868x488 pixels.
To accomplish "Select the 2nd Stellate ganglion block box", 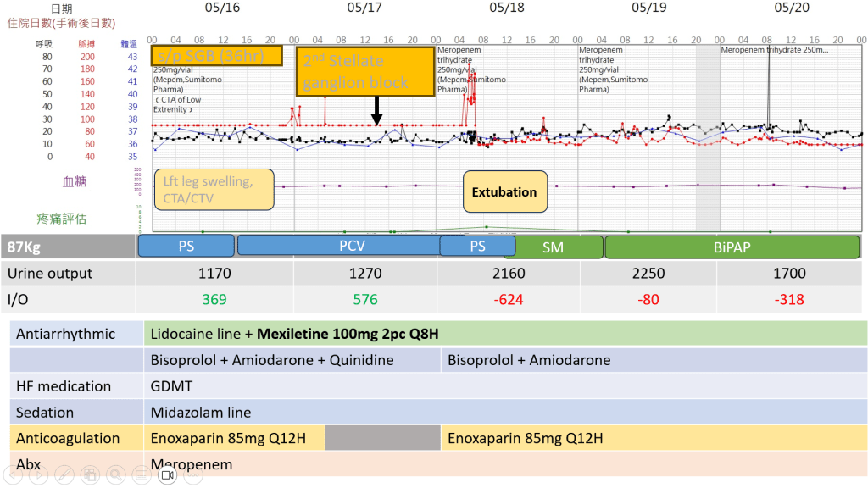I will tap(365, 71).
